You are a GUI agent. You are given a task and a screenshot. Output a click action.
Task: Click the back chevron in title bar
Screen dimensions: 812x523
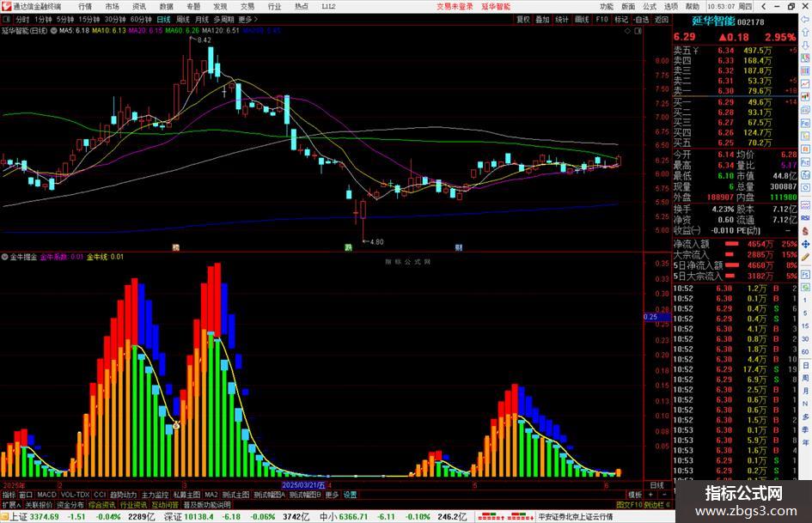[764, 7]
